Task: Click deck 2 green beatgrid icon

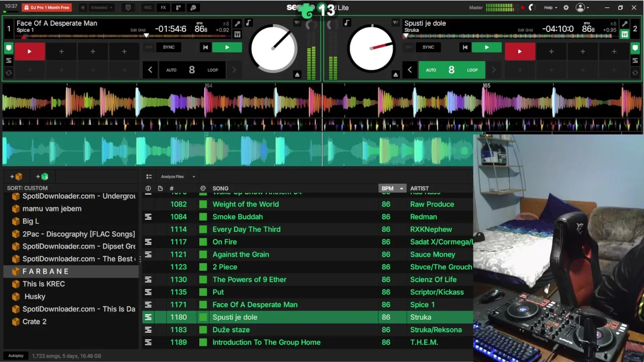Action: pyautogui.click(x=624, y=34)
